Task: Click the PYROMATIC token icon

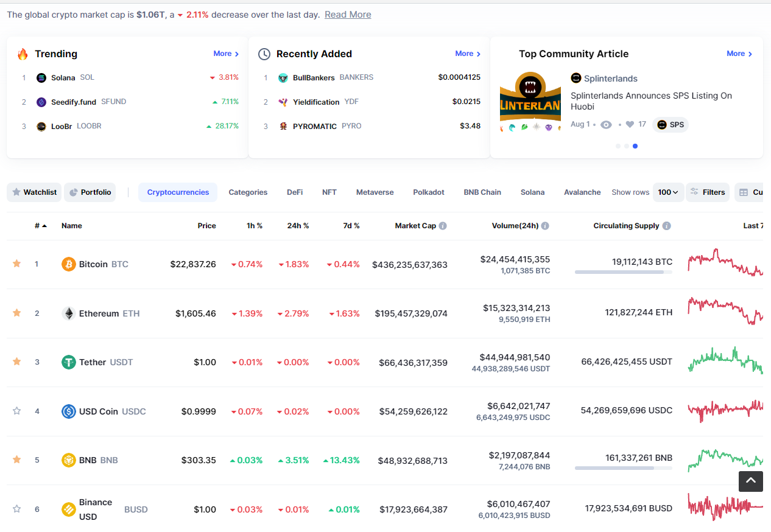Action: pyautogui.click(x=283, y=127)
